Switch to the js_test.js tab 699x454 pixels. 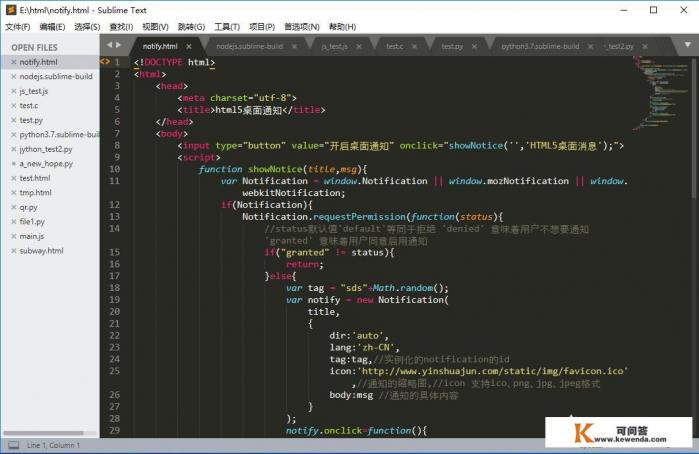[x=334, y=46]
